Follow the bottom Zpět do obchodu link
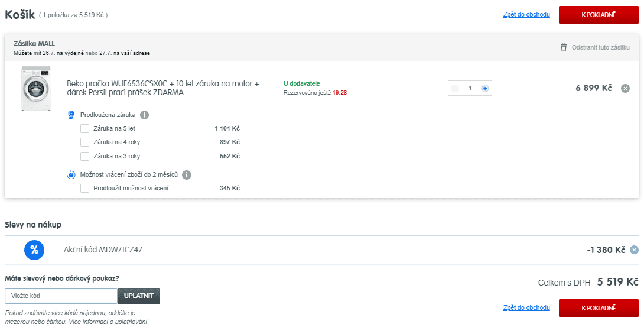 [526, 307]
